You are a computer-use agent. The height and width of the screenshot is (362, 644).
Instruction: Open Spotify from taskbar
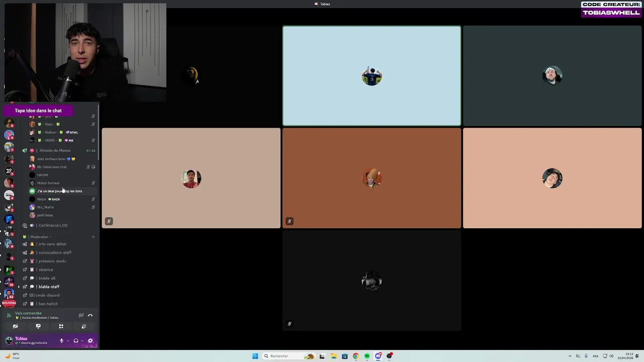pyautogui.click(x=367, y=356)
